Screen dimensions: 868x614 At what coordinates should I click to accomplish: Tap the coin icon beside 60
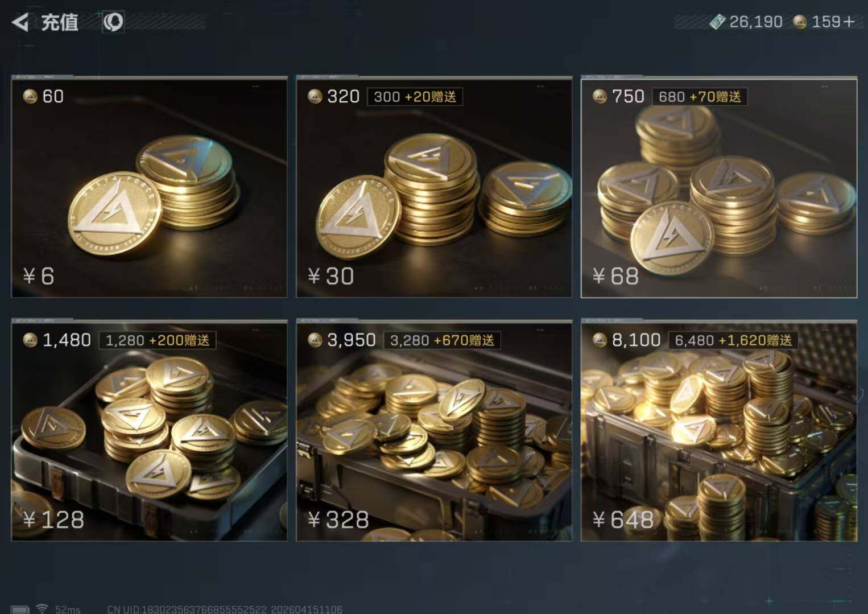[30, 96]
